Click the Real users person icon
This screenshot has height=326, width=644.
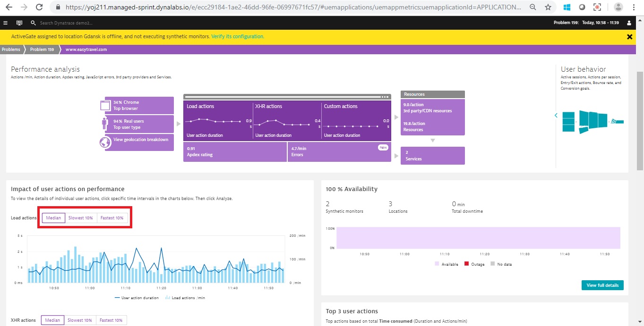coord(105,124)
